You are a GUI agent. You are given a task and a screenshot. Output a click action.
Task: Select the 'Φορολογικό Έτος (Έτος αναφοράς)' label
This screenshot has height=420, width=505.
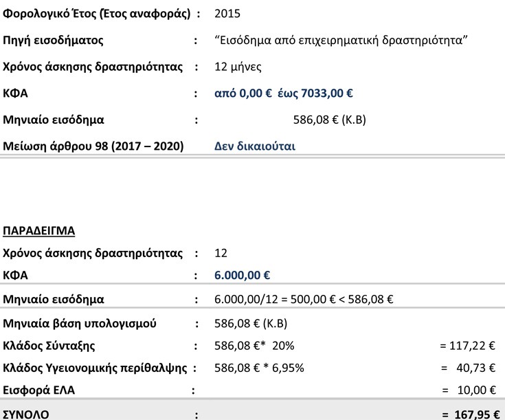click(x=97, y=14)
